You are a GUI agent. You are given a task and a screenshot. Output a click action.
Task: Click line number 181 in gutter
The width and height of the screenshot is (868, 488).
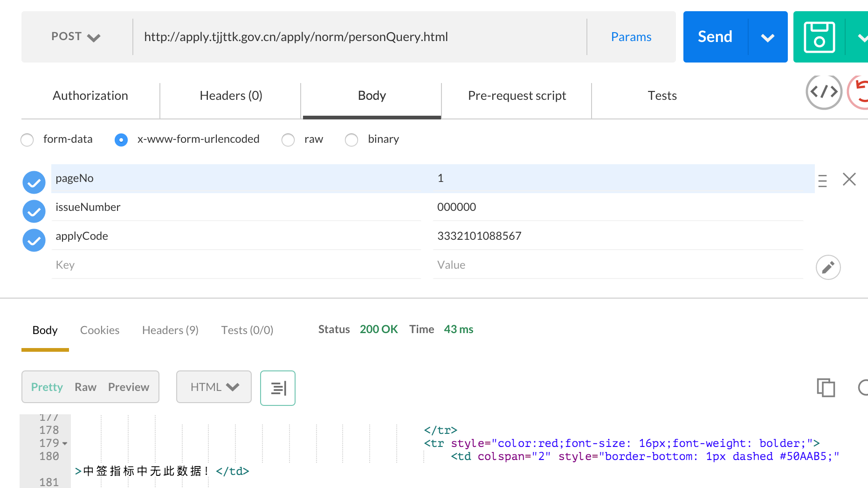click(x=49, y=482)
